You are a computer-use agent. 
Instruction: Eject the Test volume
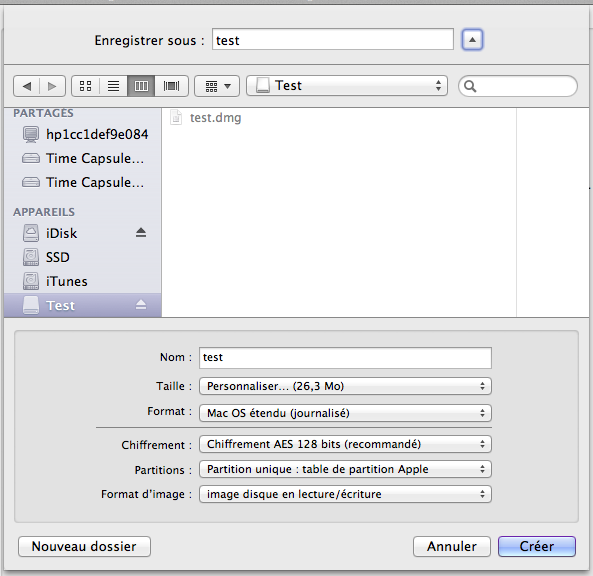tap(141, 304)
